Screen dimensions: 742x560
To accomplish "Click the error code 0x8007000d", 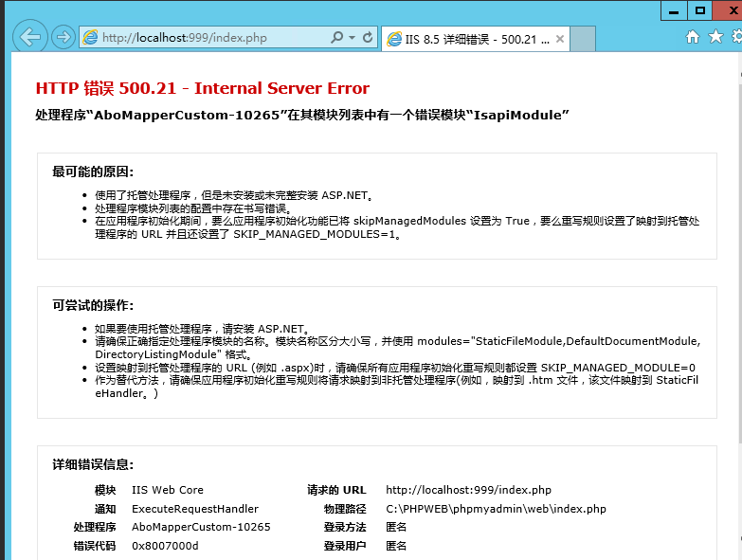I will click(165, 546).
